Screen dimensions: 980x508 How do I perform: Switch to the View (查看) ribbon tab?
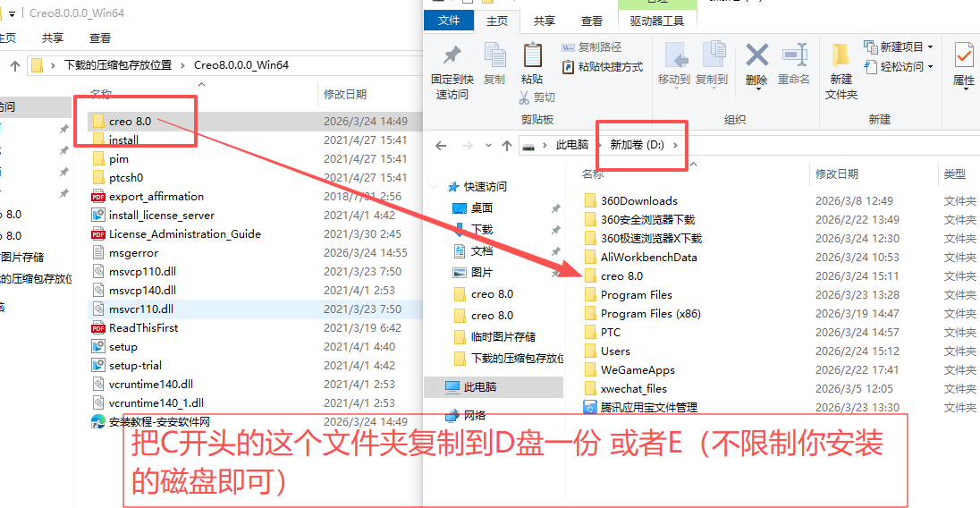click(x=591, y=21)
